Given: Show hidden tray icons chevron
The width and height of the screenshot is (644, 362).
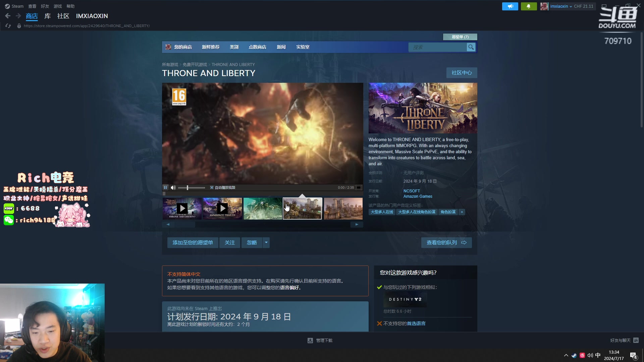Looking at the screenshot, I should pos(566,355).
